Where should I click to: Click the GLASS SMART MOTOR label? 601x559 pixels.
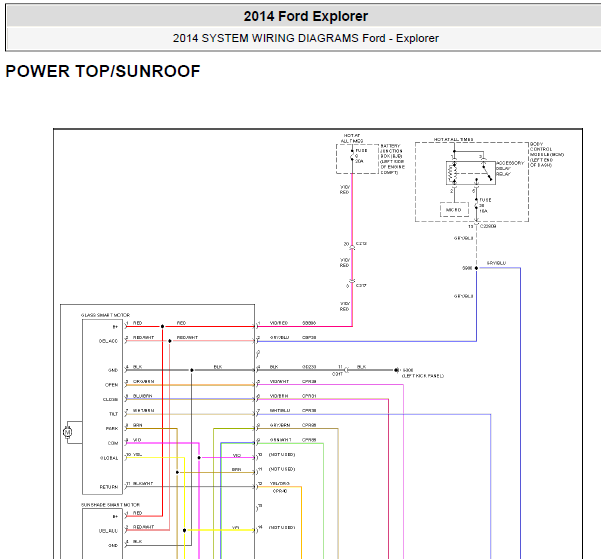coord(105,315)
